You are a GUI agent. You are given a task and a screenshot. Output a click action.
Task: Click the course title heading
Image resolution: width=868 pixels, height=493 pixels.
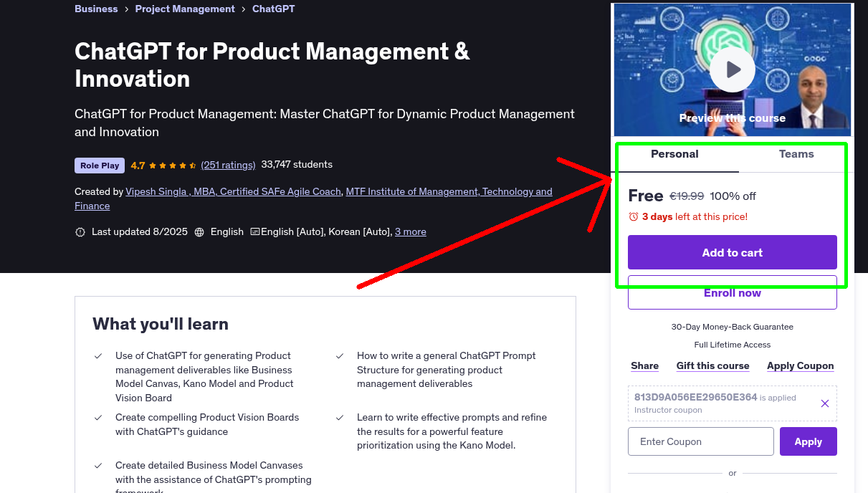272,65
